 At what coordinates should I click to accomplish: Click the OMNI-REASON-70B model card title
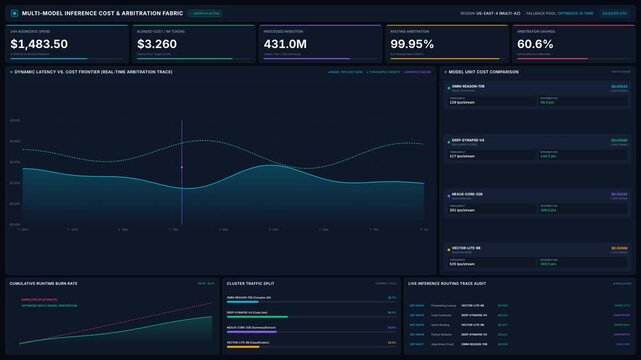tap(468, 87)
